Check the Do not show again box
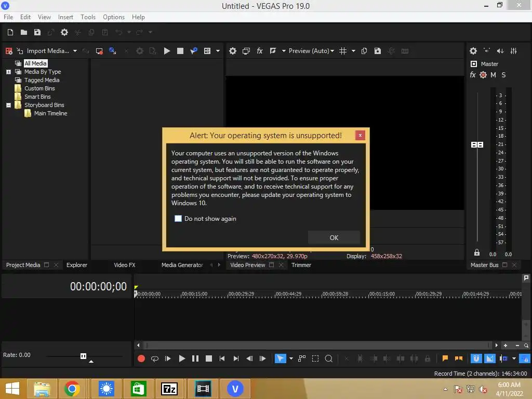The image size is (532, 399). [178, 219]
